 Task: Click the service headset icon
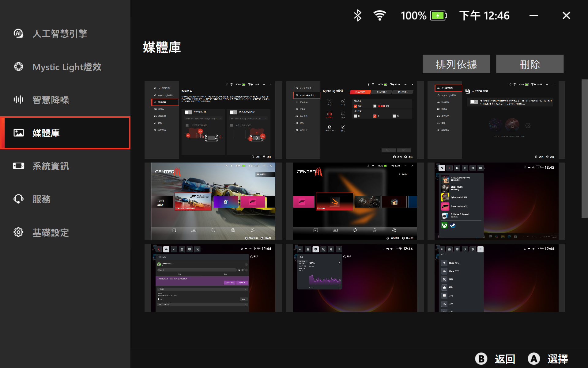18,199
